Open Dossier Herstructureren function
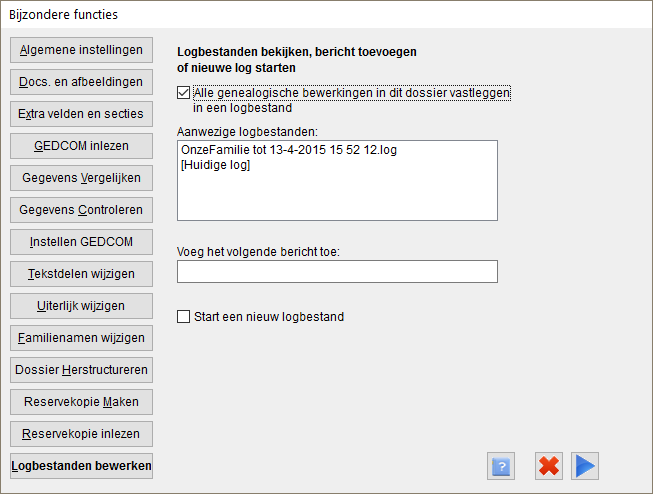Viewport: 653px width, 494px height. (81, 370)
